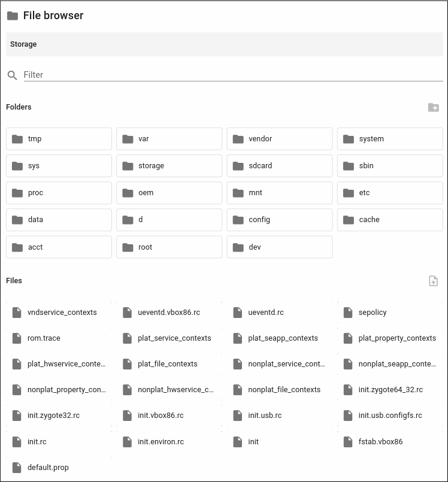This screenshot has width=448, height=482.
Task: Open the storage folder
Action: [169, 165]
